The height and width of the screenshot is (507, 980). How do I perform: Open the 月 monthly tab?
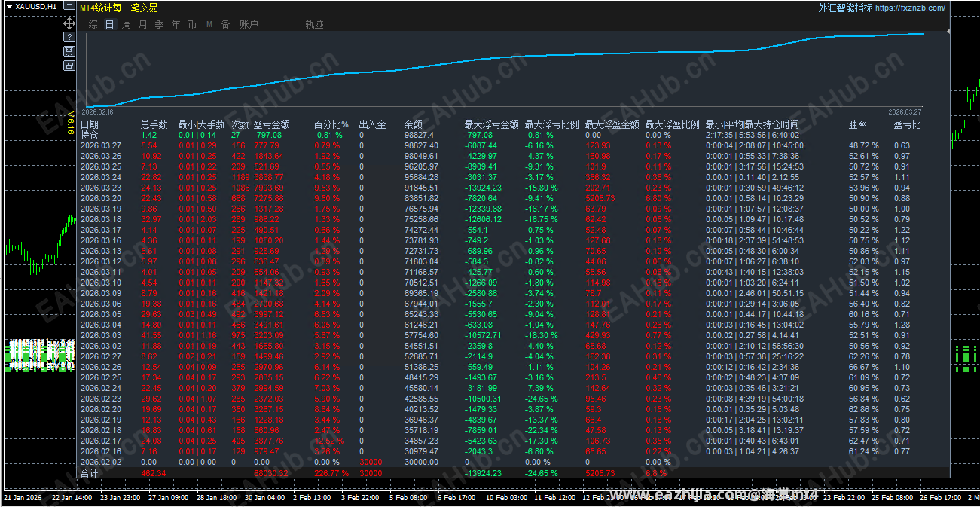point(143,24)
